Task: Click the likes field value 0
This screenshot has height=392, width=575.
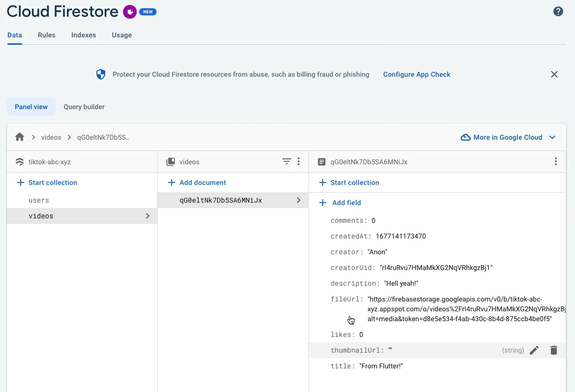Action: (x=361, y=334)
